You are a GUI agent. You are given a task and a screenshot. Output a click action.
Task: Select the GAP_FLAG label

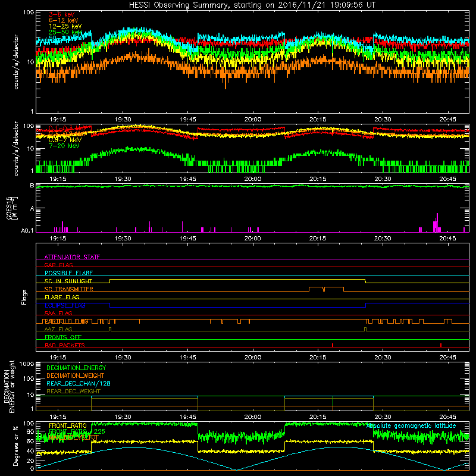click(x=58, y=265)
